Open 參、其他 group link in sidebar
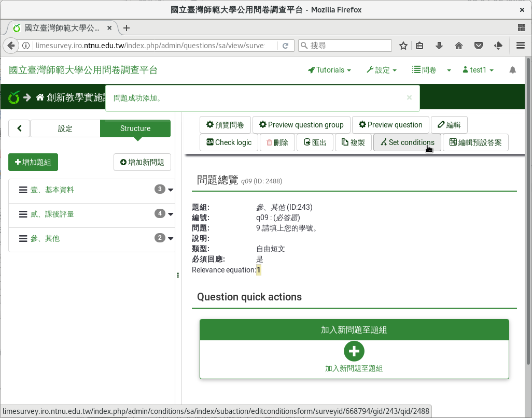Viewport: 532px width, 418px height. [x=45, y=239]
